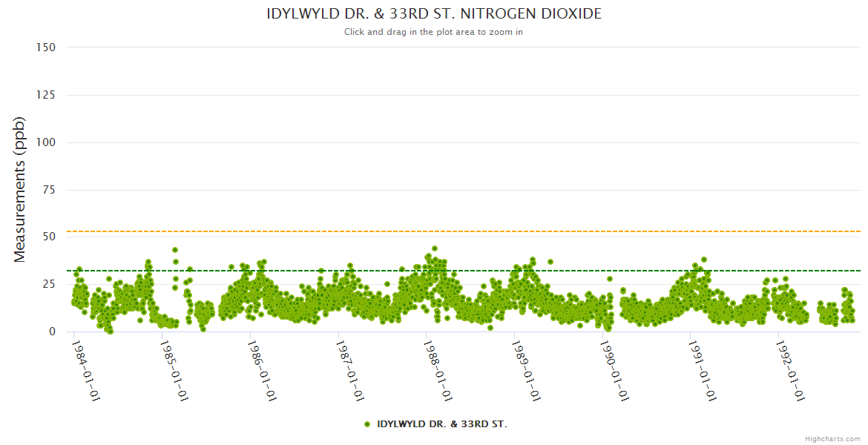Click the 100 y-axis tick label

46,142
